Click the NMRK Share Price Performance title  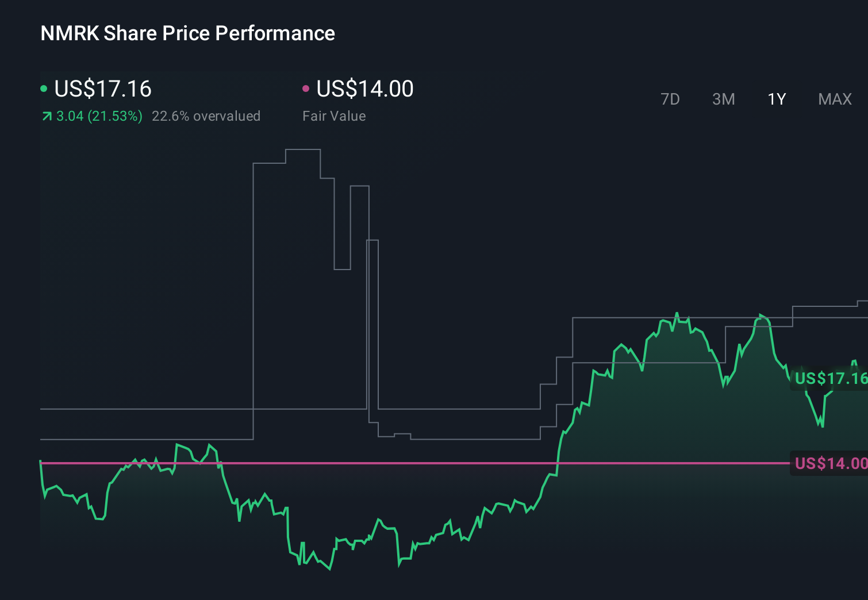click(x=187, y=33)
